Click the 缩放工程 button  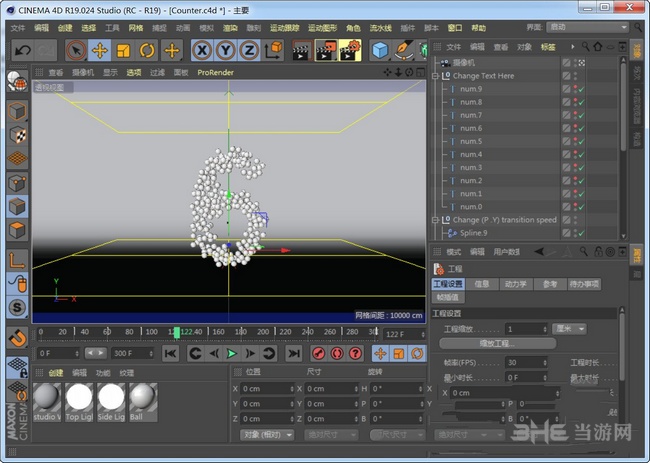pos(497,344)
